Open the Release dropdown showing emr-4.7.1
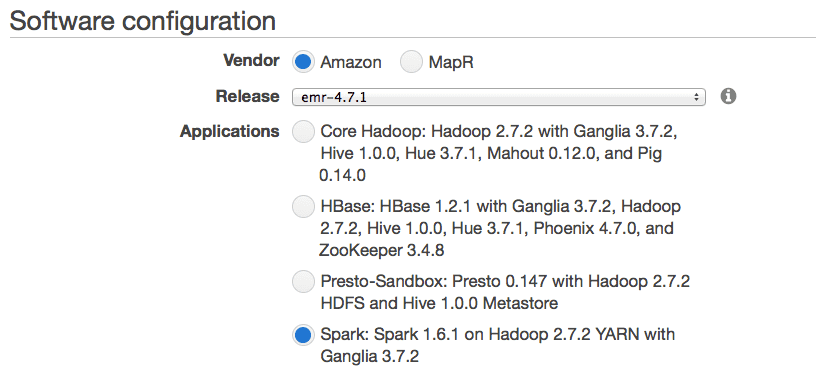The width and height of the screenshot is (816, 385). [x=499, y=97]
